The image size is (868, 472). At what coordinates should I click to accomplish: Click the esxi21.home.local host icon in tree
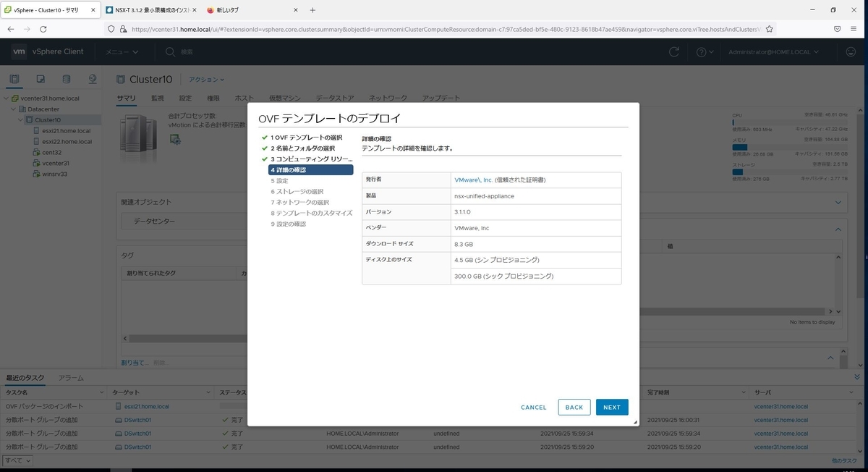[36, 131]
